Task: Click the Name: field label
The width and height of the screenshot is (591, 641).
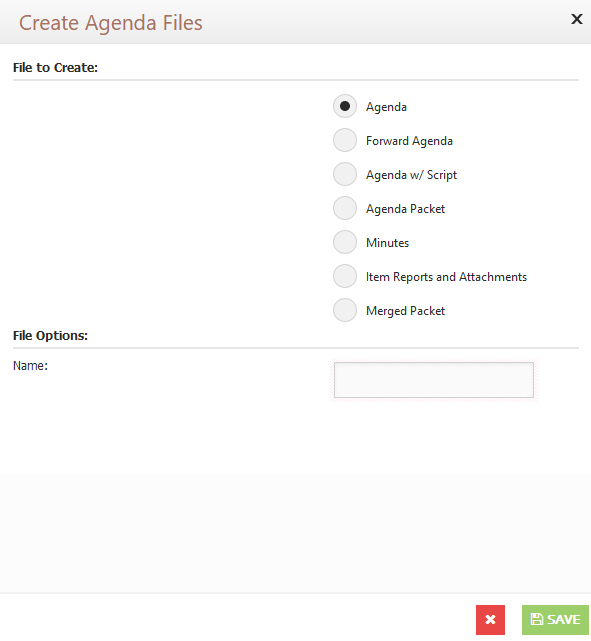Action: (x=30, y=365)
